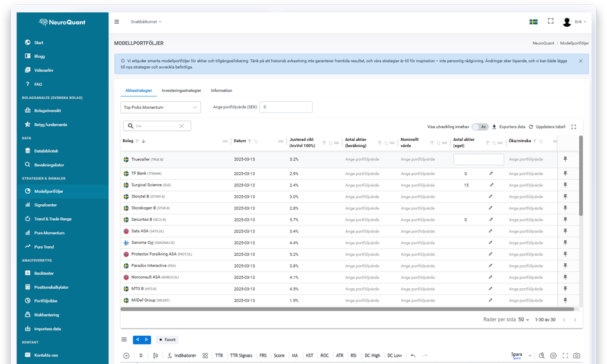The height and width of the screenshot is (364, 607).
Task: Click the filter icon in the Bolag column
Action: click(137, 141)
